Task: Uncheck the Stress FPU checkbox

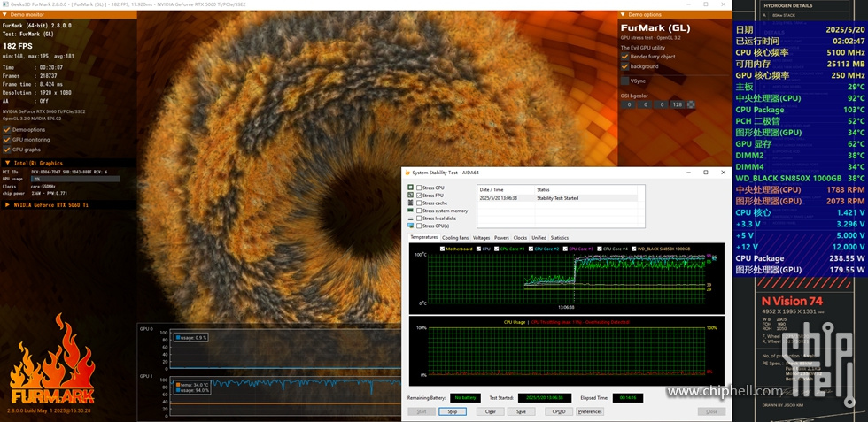Action: click(419, 196)
